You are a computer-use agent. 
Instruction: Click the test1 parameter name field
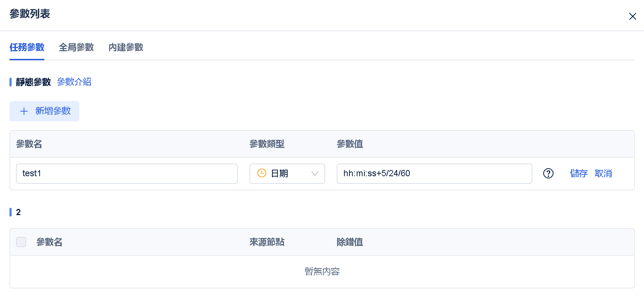coord(127,174)
